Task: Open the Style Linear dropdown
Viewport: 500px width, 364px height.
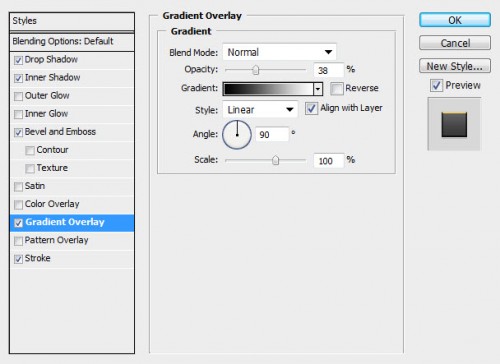Action: pos(260,110)
